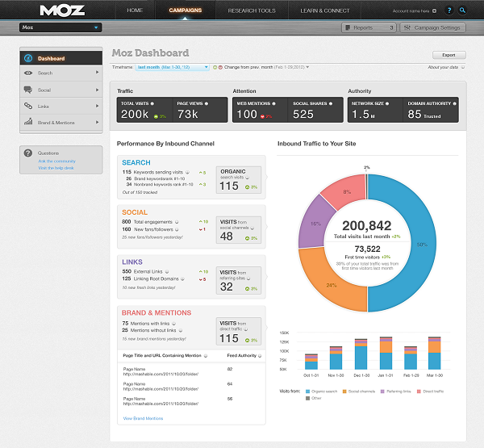Screen dimensions: 484x448
Task: Follow the Ask the community link
Action: (56, 161)
